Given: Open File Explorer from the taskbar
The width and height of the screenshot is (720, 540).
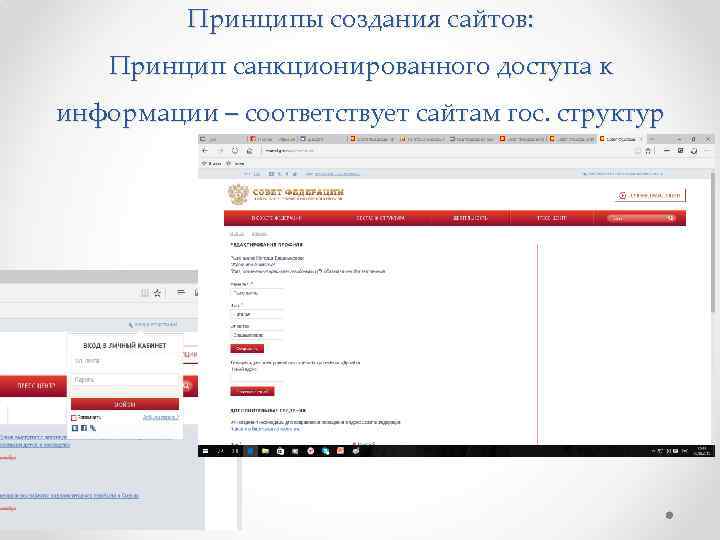Looking at the screenshot, I should pos(265,451).
